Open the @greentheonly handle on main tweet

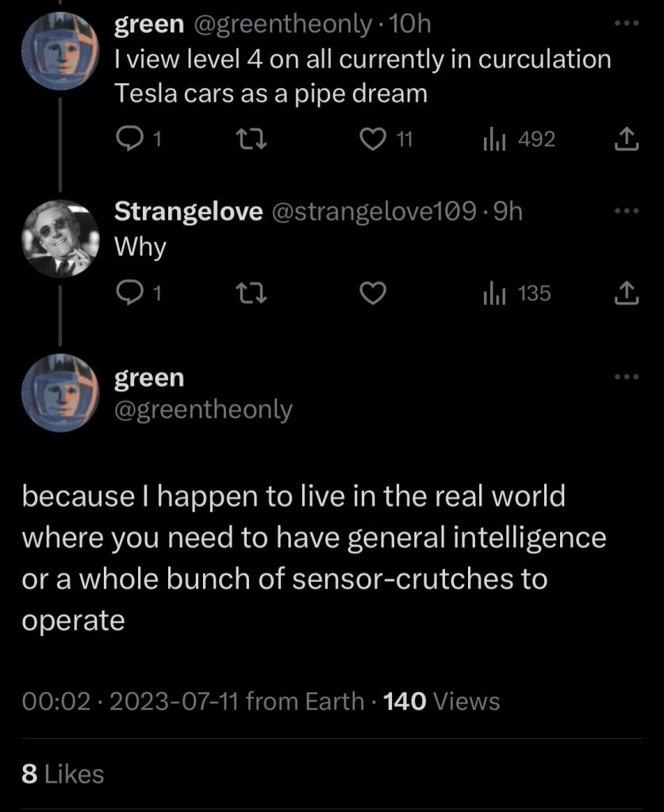click(204, 410)
